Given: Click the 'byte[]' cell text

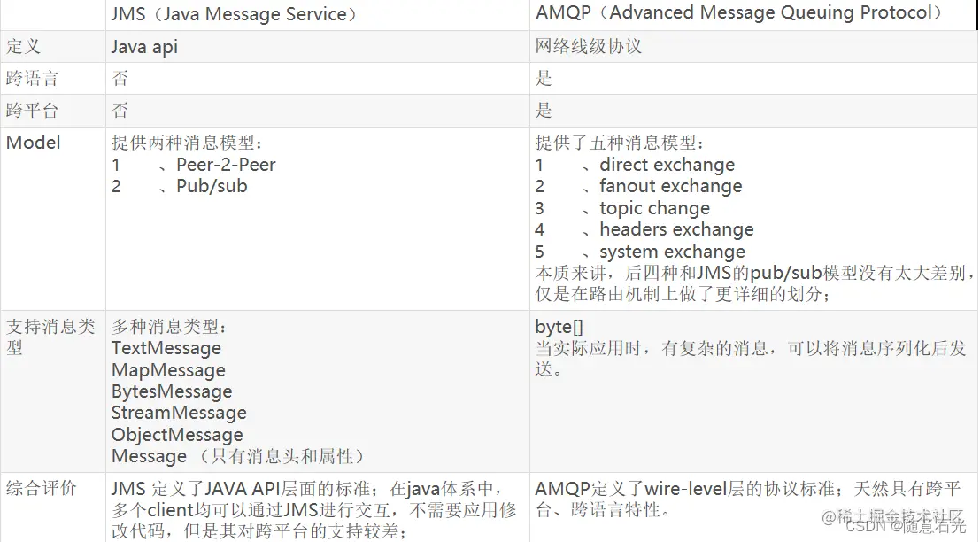Looking at the screenshot, I should 559,326.
